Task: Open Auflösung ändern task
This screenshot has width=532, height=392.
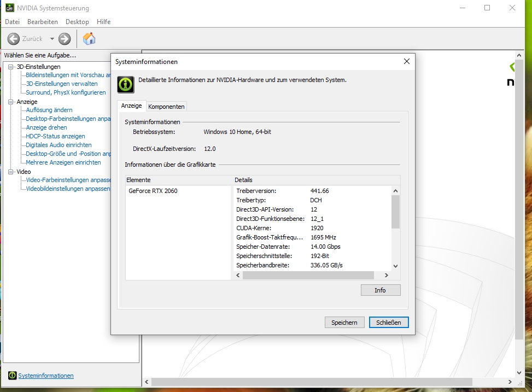Action: 49,110
